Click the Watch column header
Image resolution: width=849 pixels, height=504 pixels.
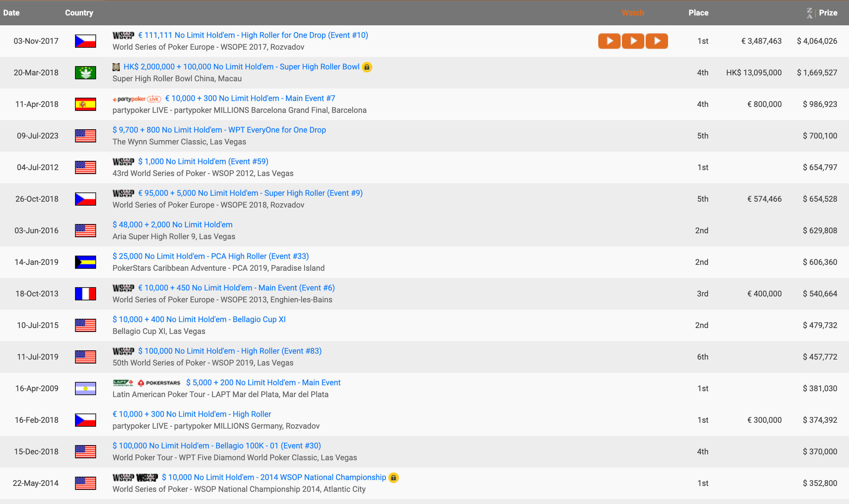click(633, 13)
